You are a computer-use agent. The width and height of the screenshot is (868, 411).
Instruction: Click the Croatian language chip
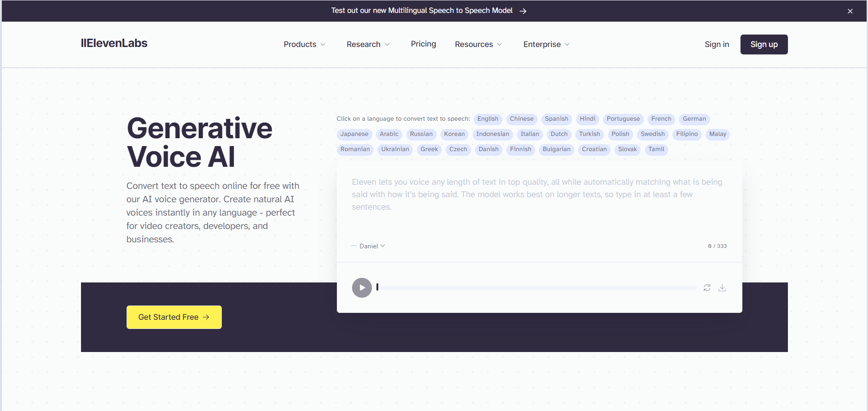(594, 149)
